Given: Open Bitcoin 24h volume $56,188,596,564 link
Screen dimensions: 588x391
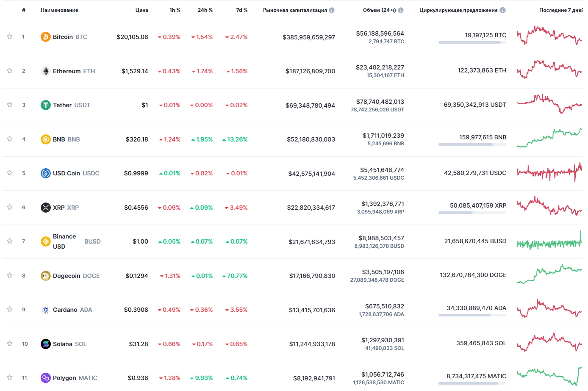Looking at the screenshot, I should pos(380,33).
